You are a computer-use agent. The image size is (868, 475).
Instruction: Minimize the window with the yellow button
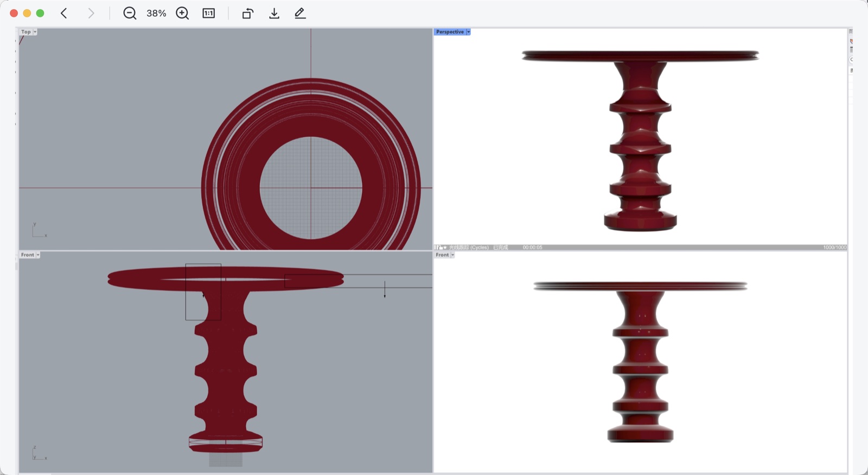(x=27, y=13)
